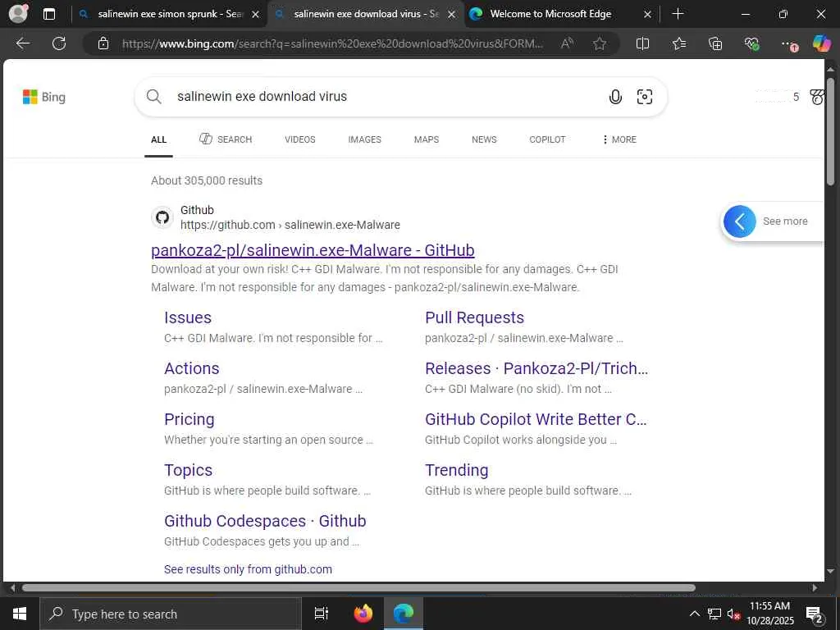Open the Topics sublink
Image resolution: width=840 pixels, height=630 pixels.
click(x=188, y=470)
